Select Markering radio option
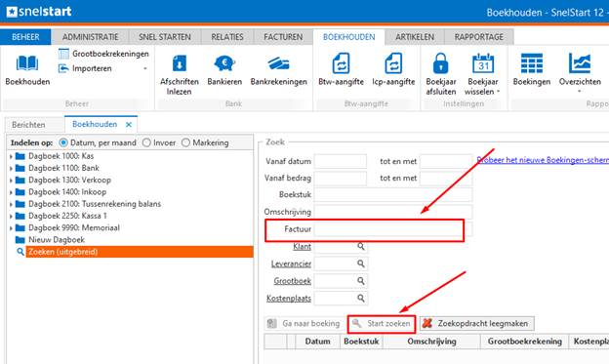609x364 pixels. (x=185, y=142)
